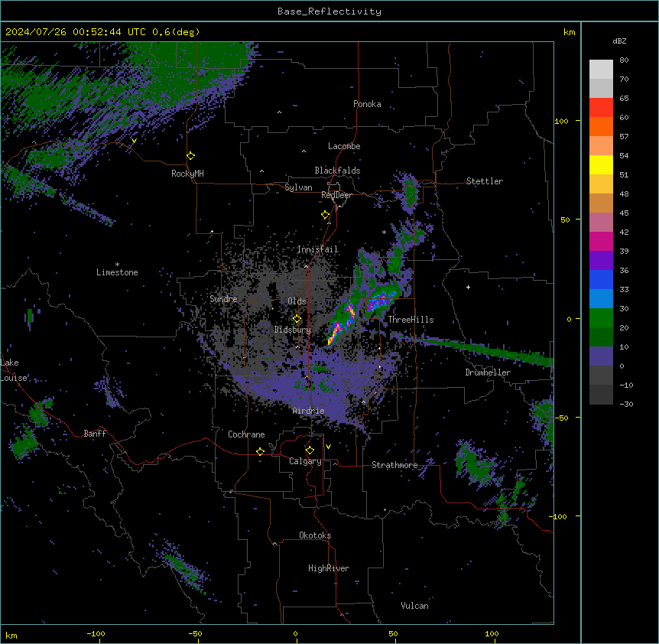Click the yellow diamond marker below Cochrane
The width and height of the screenshot is (659, 644).
point(260,451)
